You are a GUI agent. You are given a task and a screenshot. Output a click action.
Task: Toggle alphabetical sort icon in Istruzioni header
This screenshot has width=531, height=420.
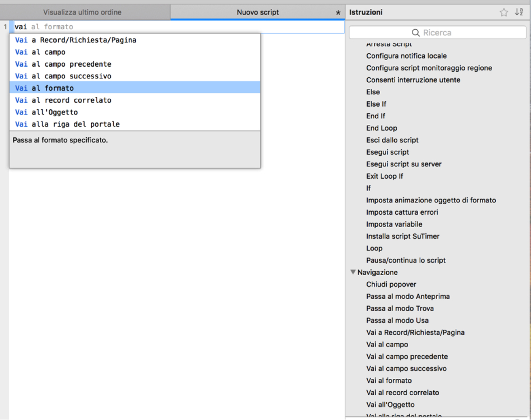[x=519, y=12]
